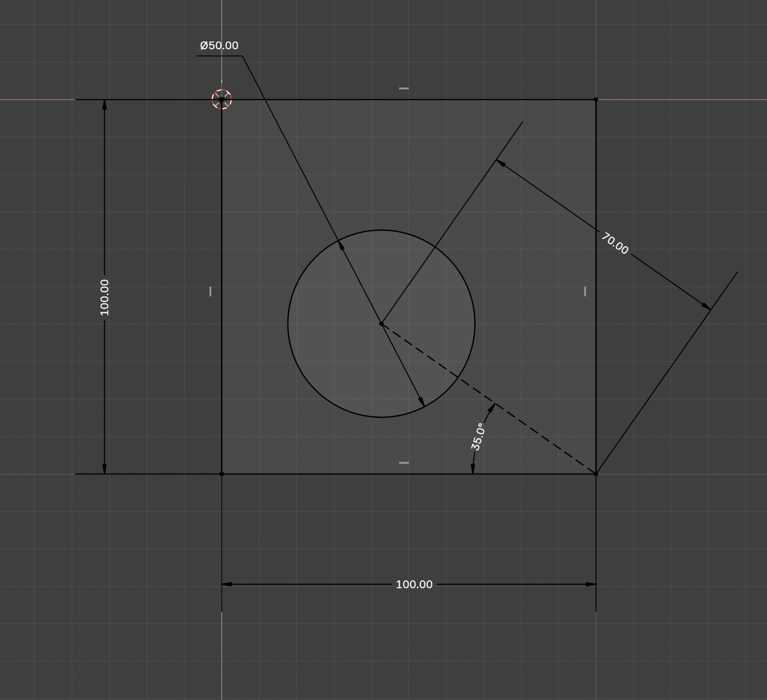
Task: Select the rectangle's top edge line
Action: 409,100
